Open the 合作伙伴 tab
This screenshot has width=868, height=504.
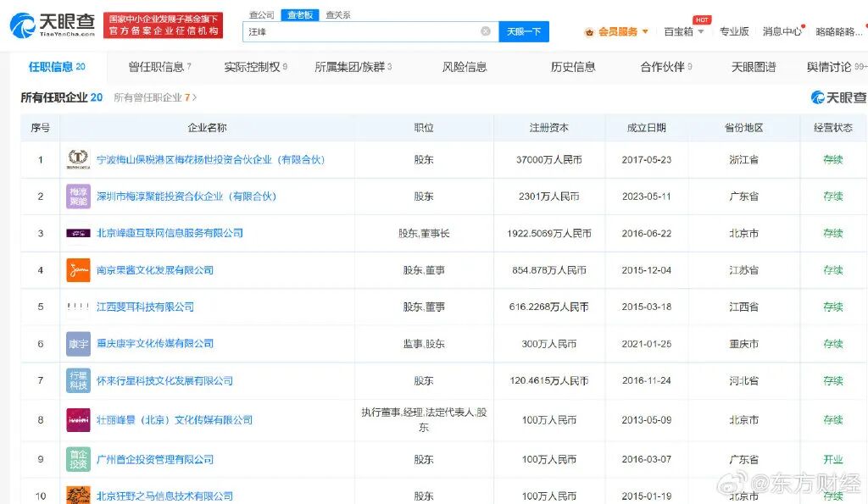tap(666, 67)
